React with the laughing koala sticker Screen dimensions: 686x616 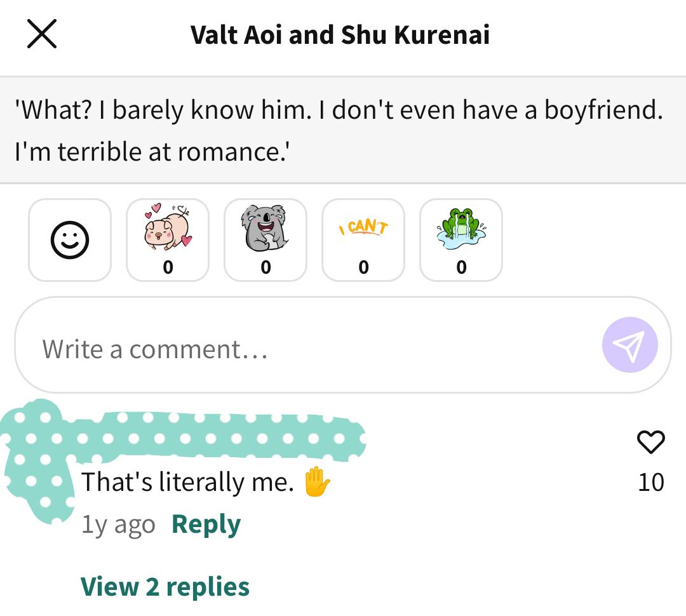tap(266, 240)
